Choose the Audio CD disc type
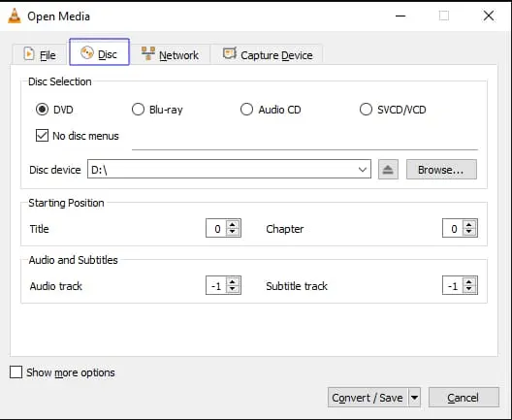Screen dimensions: 512x420 246,110
